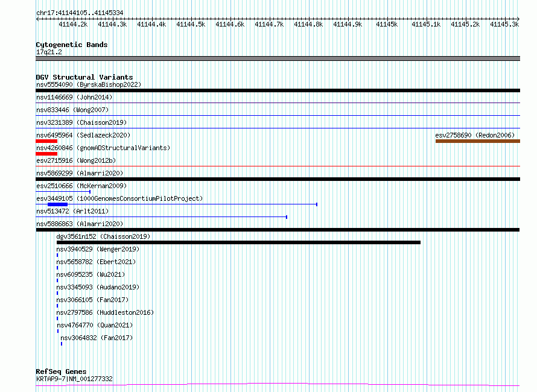Click nsv4764770 (Quan2021) label

(95, 325)
